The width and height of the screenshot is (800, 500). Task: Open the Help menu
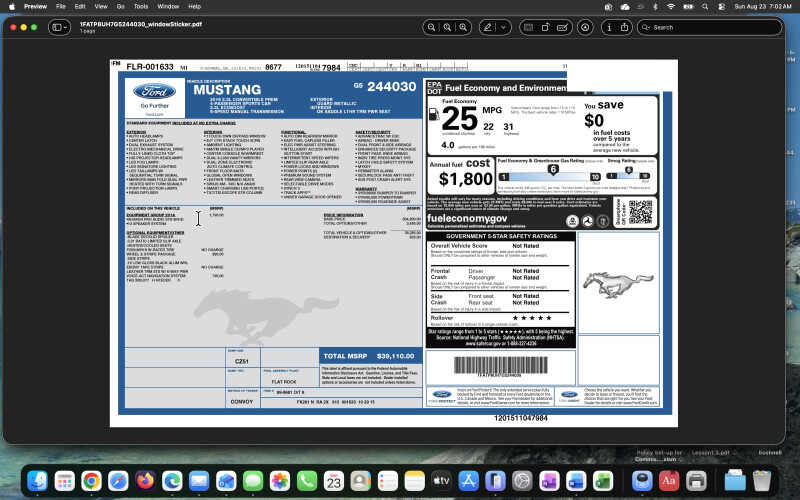point(194,7)
